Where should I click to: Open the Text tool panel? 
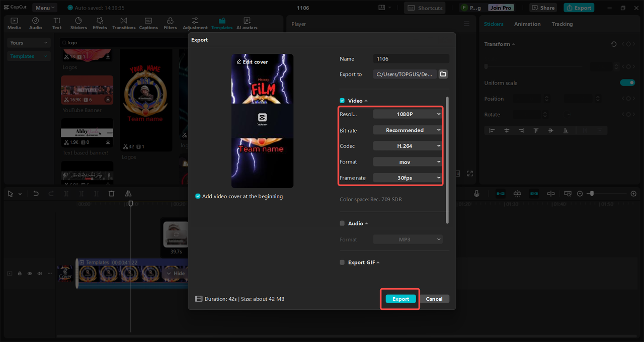point(57,23)
